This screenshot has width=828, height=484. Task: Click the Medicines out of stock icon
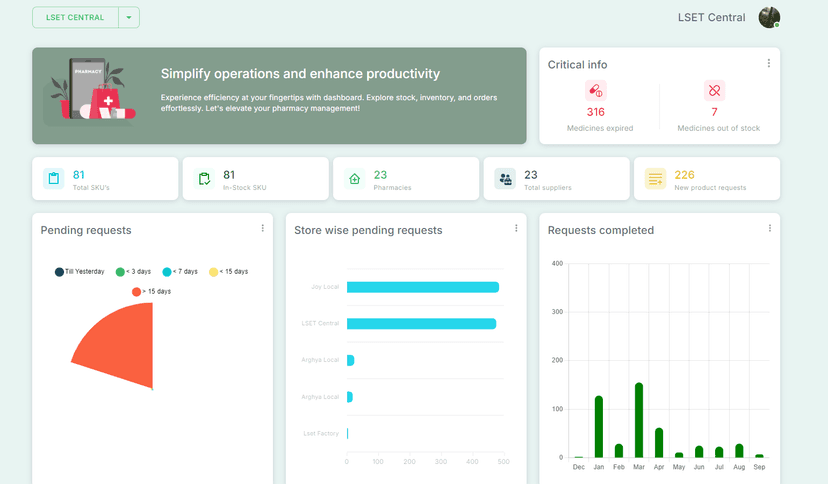(714, 91)
